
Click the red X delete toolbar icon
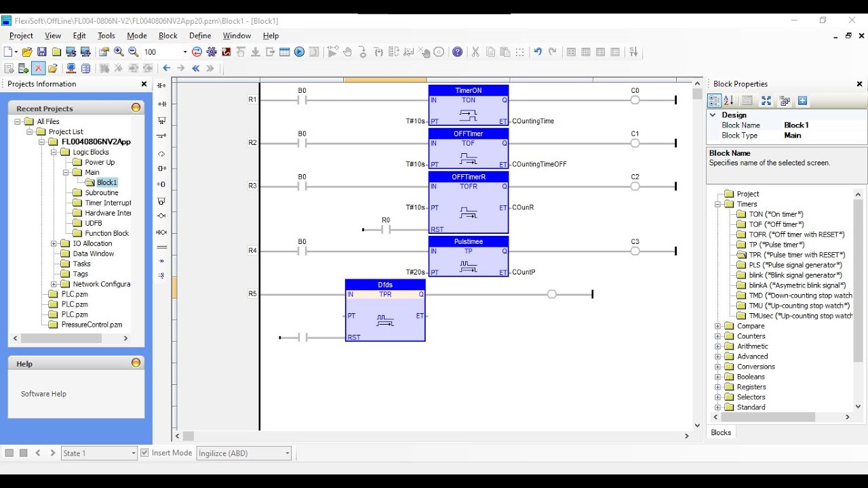point(38,68)
